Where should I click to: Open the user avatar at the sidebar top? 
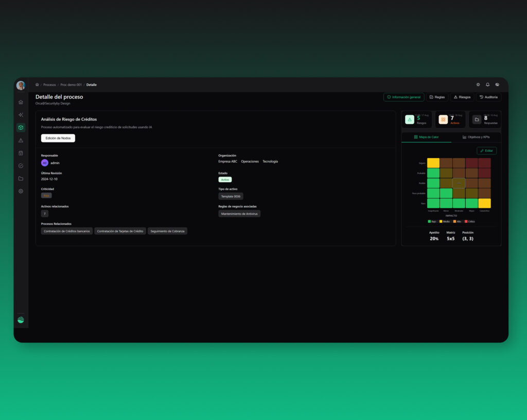(x=21, y=85)
